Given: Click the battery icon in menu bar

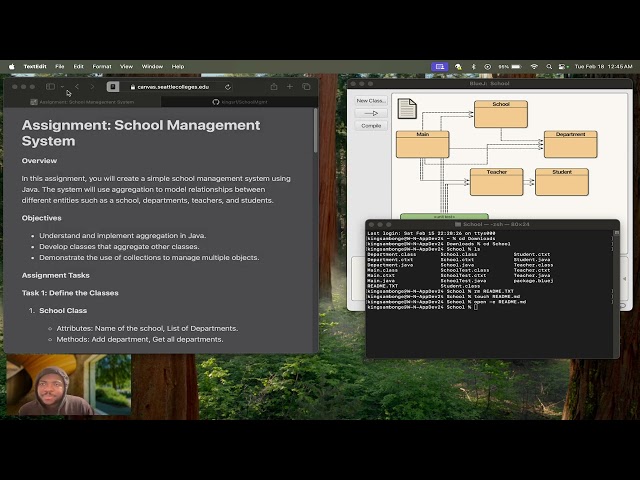Looking at the screenshot, I should 516,67.
